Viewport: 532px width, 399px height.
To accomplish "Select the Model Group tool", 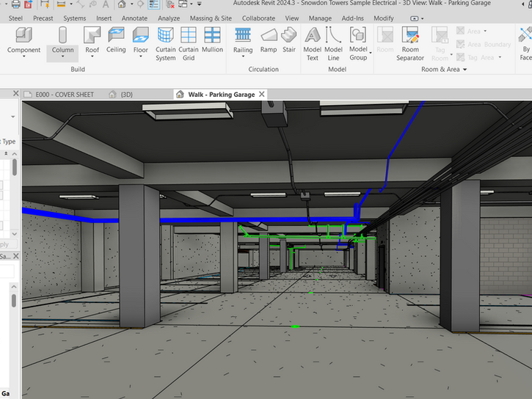I will point(358,44).
